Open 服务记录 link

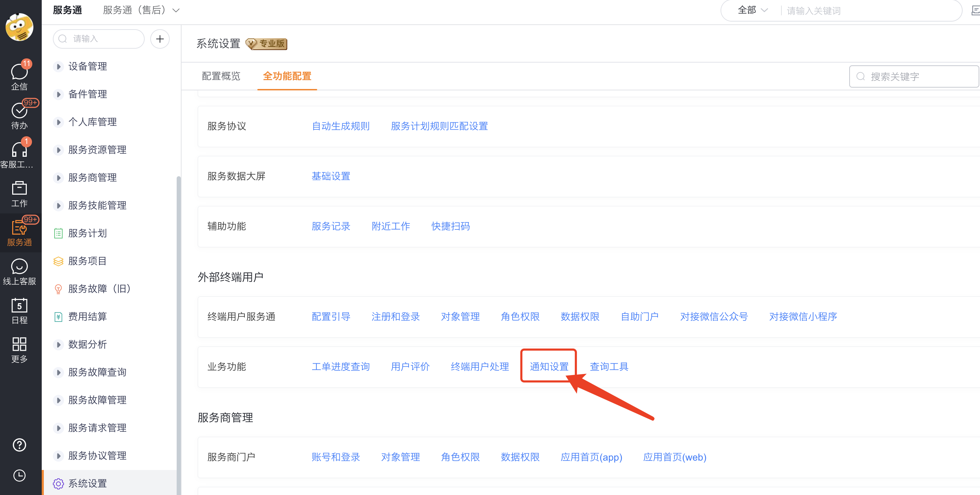pyautogui.click(x=331, y=226)
